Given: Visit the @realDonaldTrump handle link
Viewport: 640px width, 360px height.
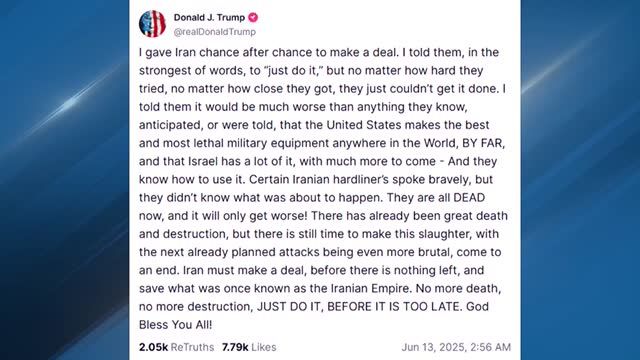Looking at the screenshot, I should [x=215, y=32].
